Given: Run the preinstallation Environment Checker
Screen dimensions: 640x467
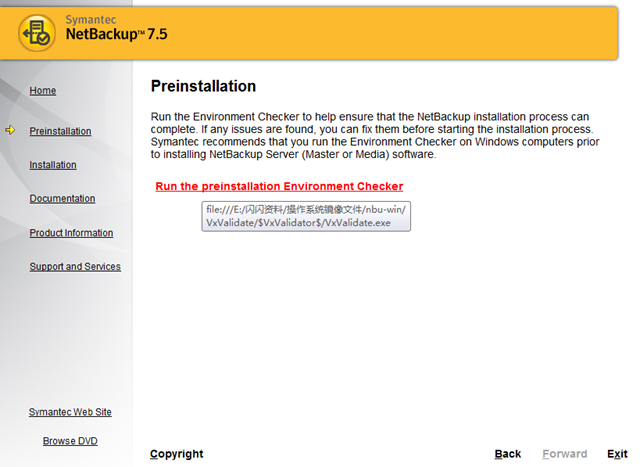Looking at the screenshot, I should [x=279, y=187].
